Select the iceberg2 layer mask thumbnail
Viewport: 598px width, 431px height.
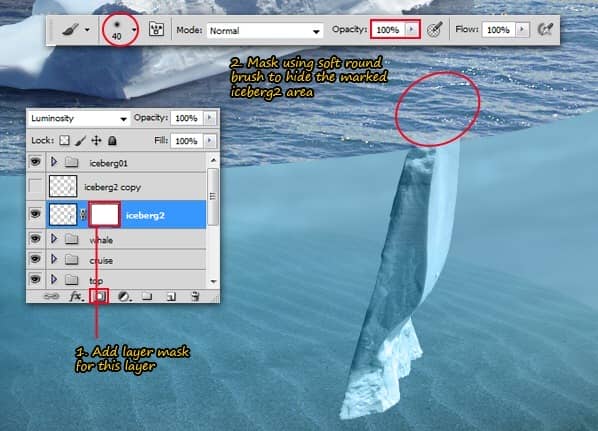click(104, 214)
